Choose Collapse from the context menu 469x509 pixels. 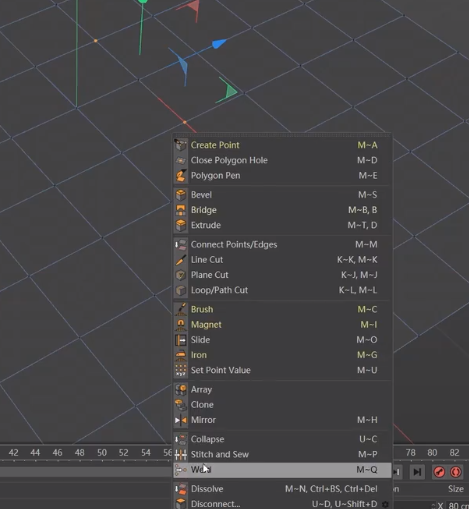click(x=282, y=439)
